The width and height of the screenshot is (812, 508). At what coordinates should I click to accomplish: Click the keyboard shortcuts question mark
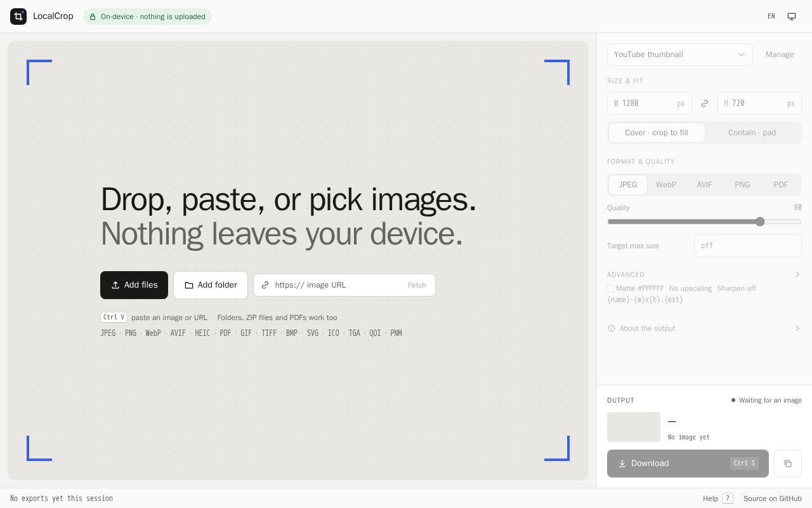point(728,498)
